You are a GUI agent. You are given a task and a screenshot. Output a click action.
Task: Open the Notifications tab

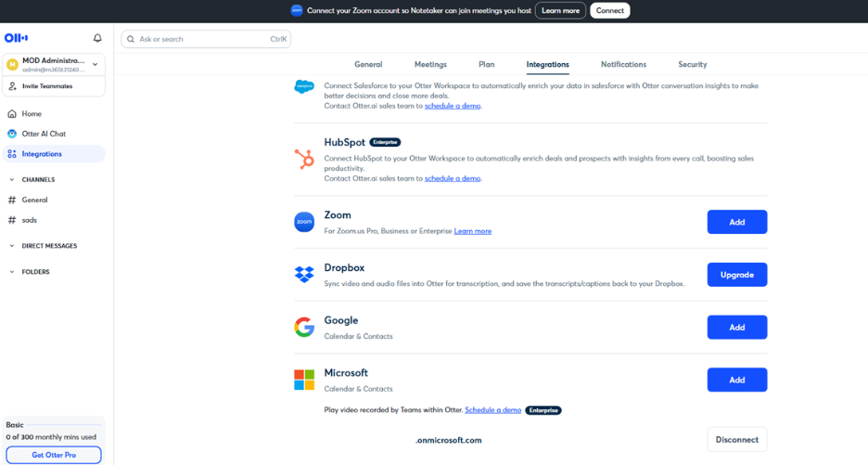pos(623,64)
